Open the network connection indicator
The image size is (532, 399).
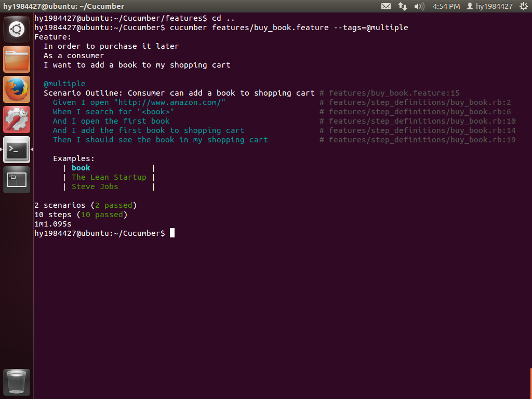click(403, 6)
